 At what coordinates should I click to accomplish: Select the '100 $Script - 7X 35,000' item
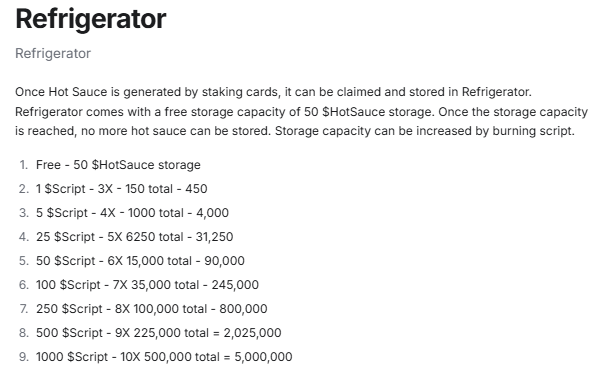pos(147,285)
